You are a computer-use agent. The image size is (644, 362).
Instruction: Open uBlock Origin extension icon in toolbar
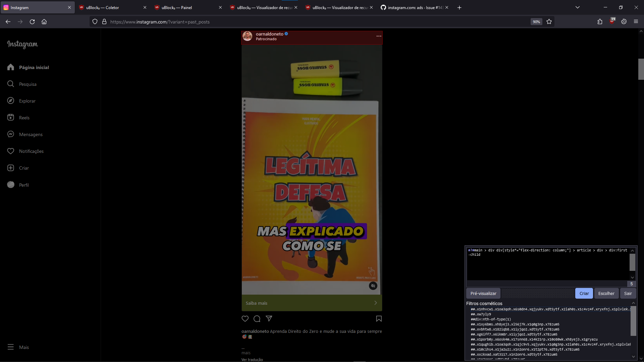(x=612, y=21)
